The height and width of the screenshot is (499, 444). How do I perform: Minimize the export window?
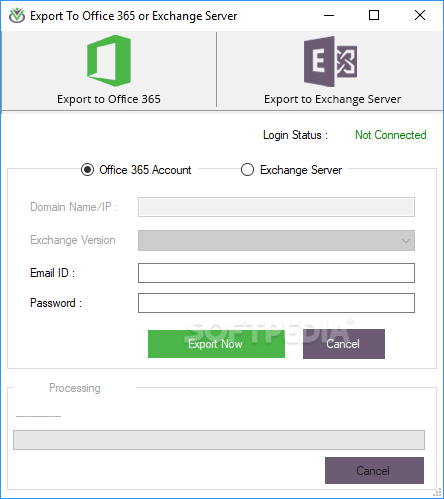(x=329, y=15)
